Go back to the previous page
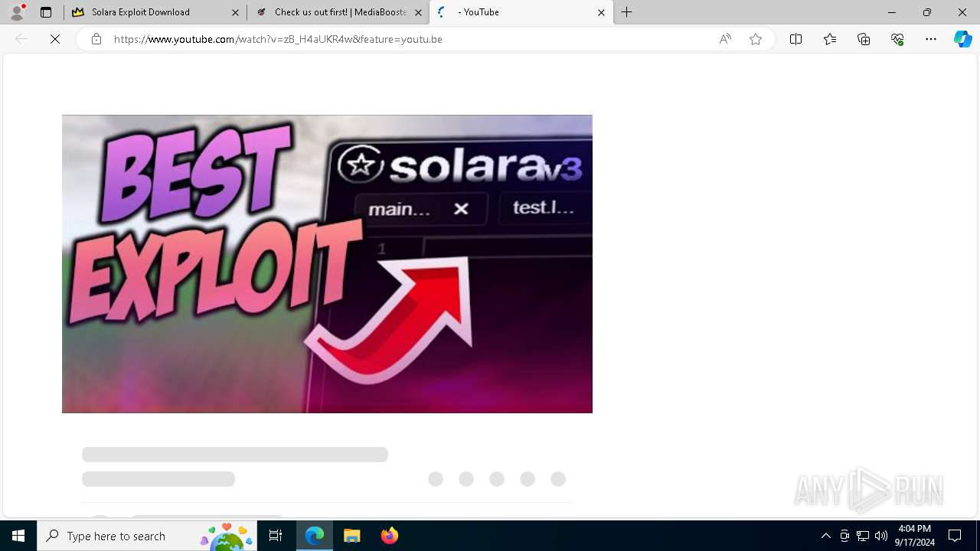Screen dimensions: 980x551 click(21, 39)
